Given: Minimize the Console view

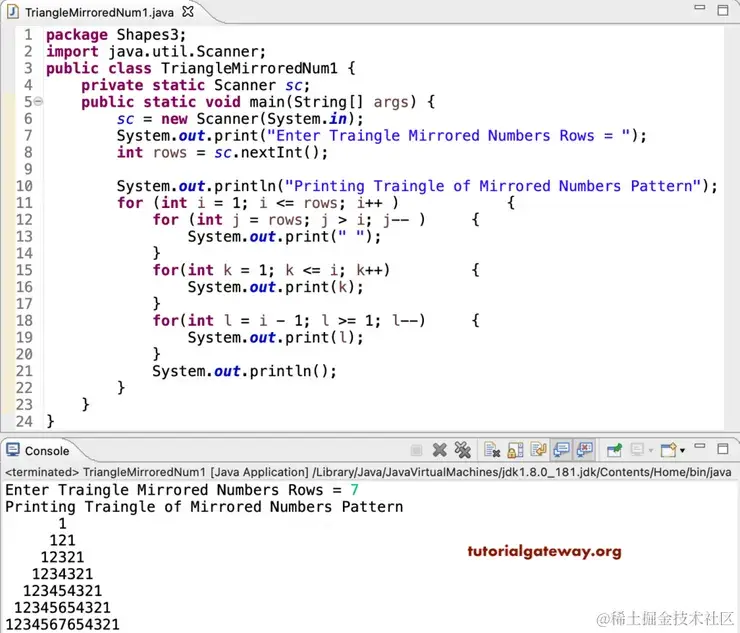Looking at the screenshot, I should pos(700,446).
